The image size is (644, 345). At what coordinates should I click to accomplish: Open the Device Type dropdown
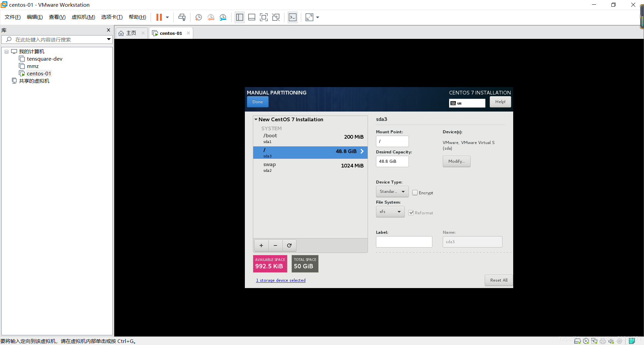pyautogui.click(x=392, y=192)
